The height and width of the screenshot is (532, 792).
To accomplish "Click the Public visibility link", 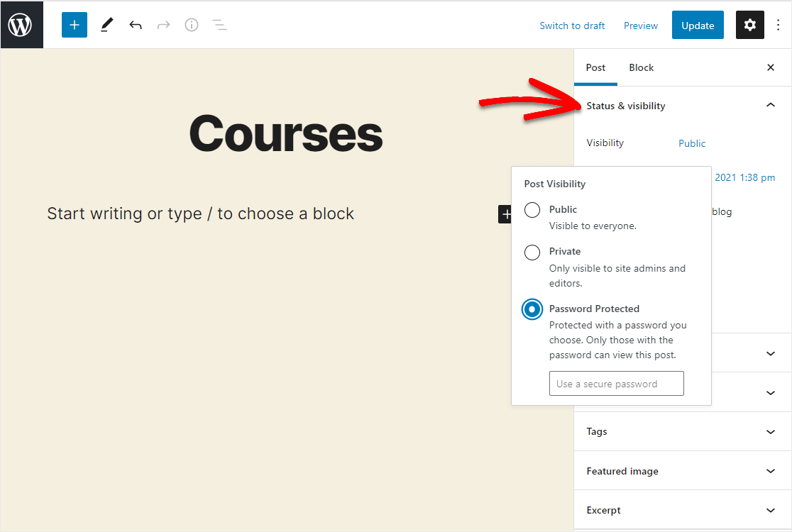I will [x=691, y=143].
